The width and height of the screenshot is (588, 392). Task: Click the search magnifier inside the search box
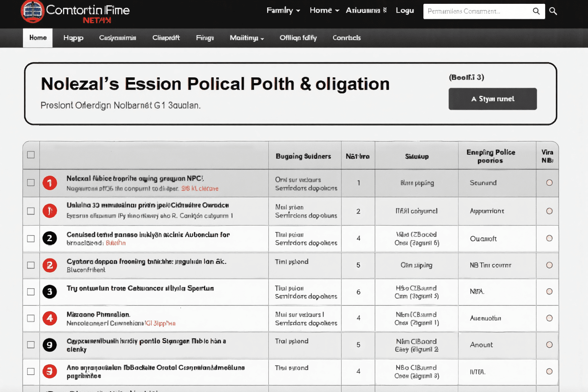coord(536,11)
